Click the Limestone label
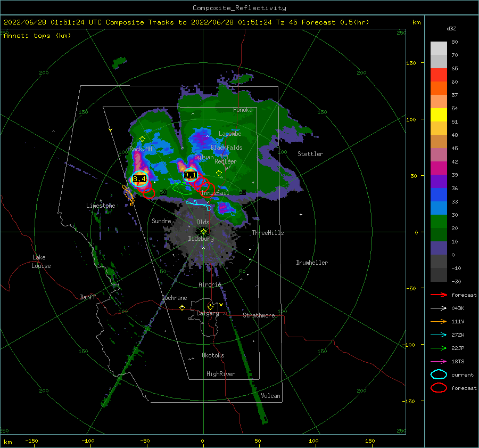The image size is (479, 448). pos(101,206)
